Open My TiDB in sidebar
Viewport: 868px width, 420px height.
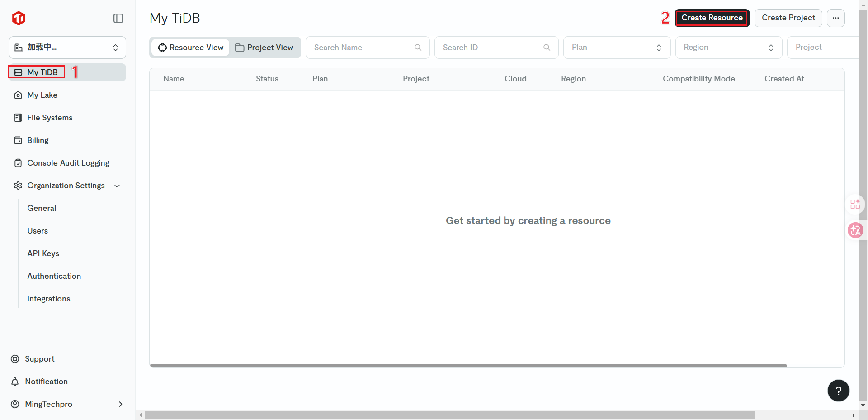pos(67,72)
